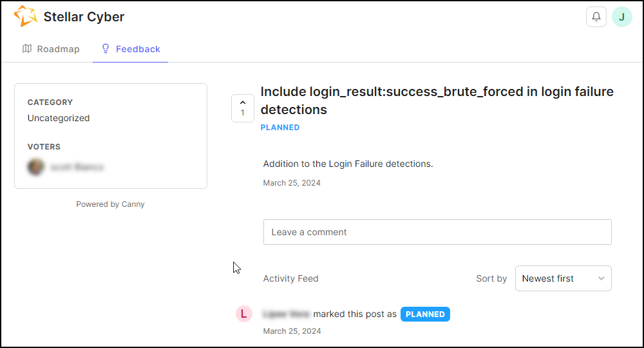Open the Sort by dropdown
The height and width of the screenshot is (348, 644).
(x=563, y=278)
